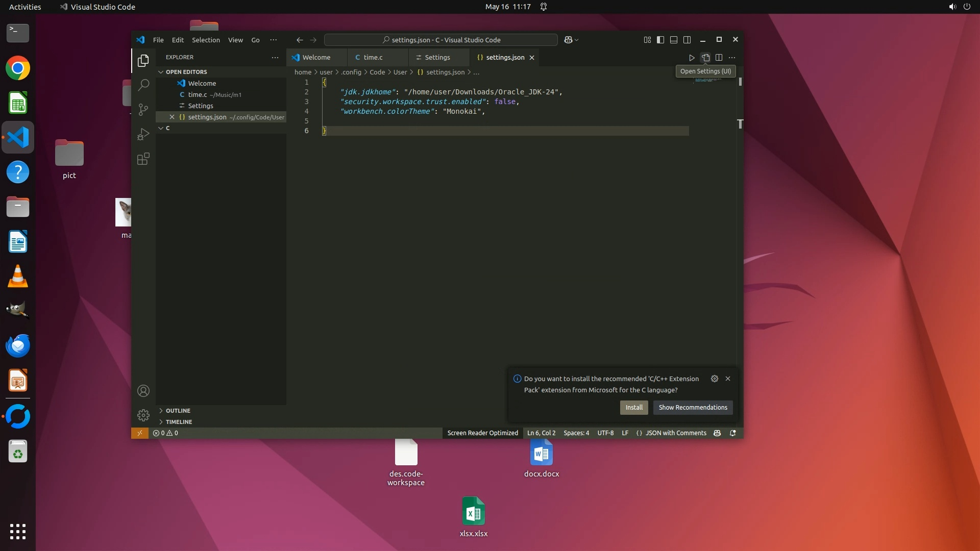This screenshot has width=980, height=551.
Task: Switch to the time.c tab
Action: click(x=373, y=58)
